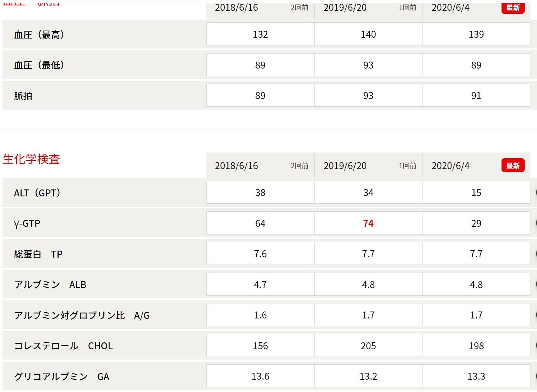
Task: Click the γ-GTP value 64
Action: (x=260, y=223)
